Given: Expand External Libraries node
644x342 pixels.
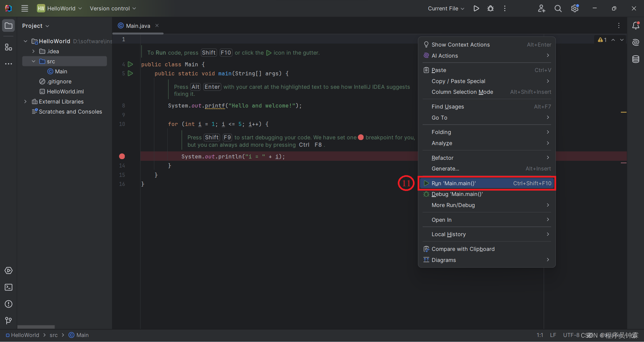Looking at the screenshot, I should point(25,101).
